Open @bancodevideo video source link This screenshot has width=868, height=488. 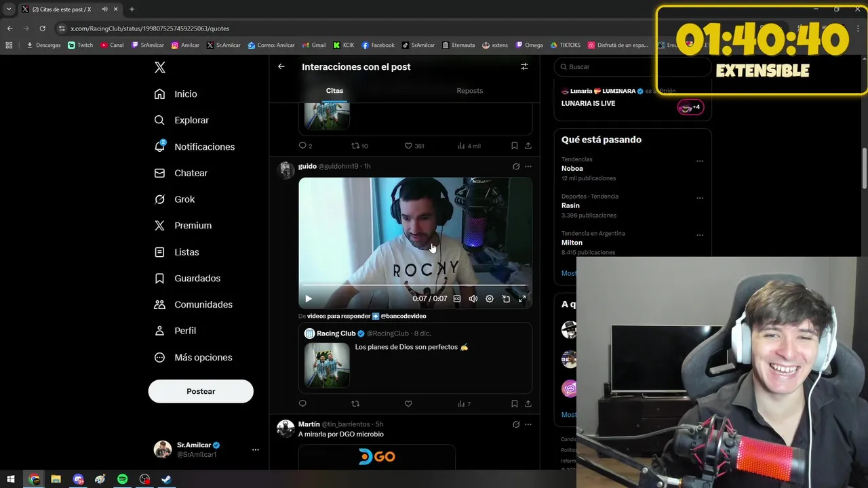point(403,316)
